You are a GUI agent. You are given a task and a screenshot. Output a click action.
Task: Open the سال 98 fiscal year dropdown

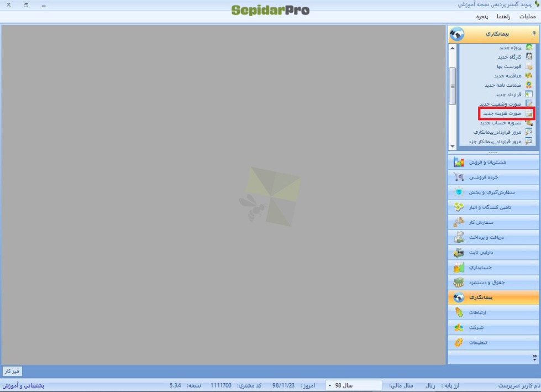point(354,385)
